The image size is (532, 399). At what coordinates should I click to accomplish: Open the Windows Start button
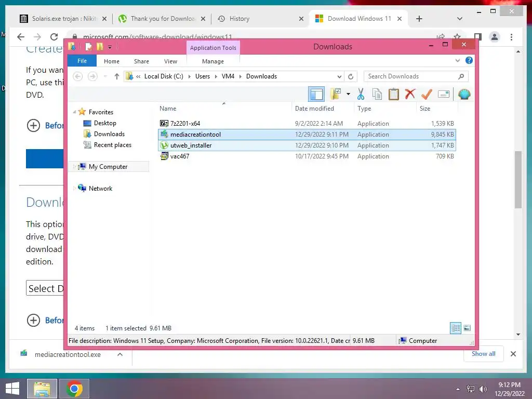pos(12,389)
